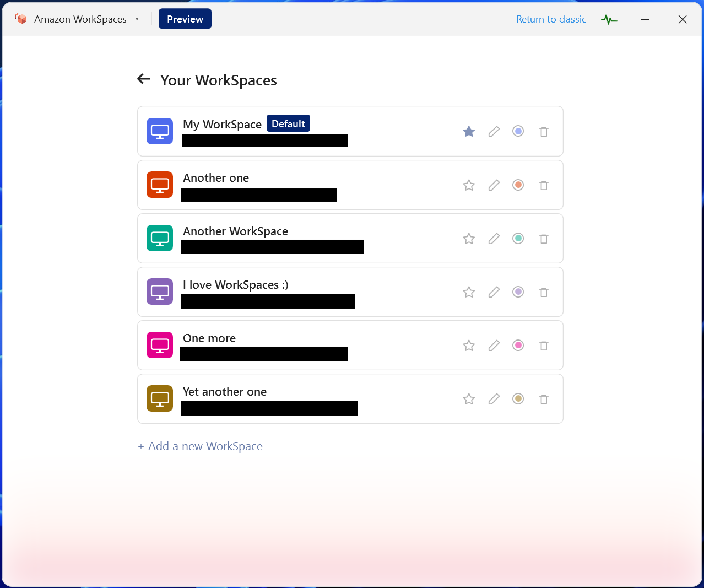Star the 'Yet another one' entry
The width and height of the screenshot is (704, 588).
(469, 399)
